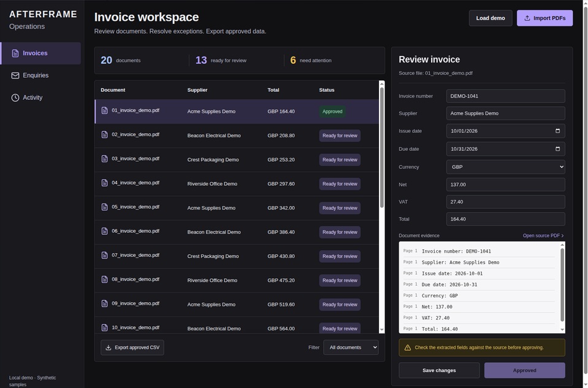Click file icon for 09_invoice_demo.pdf
This screenshot has width=588, height=388.
point(105,303)
